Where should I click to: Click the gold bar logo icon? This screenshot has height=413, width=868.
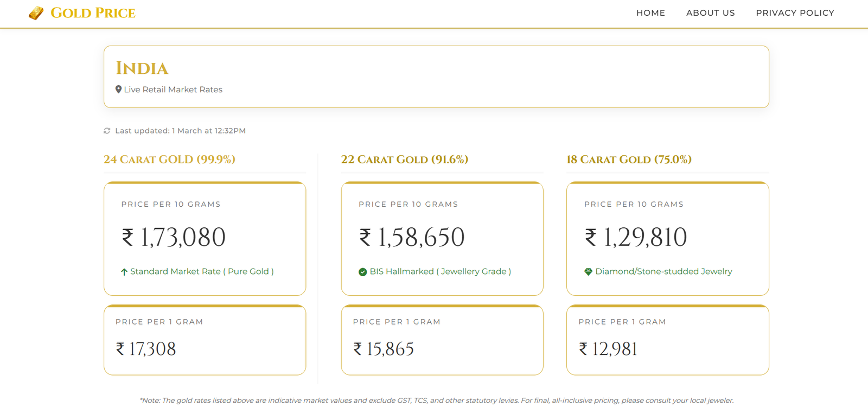click(x=36, y=12)
